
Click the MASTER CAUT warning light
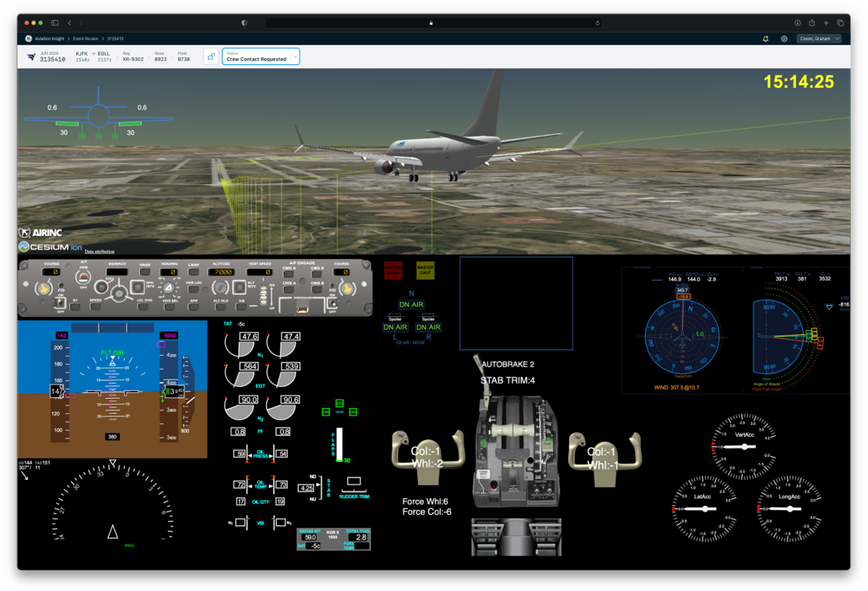[x=425, y=271]
